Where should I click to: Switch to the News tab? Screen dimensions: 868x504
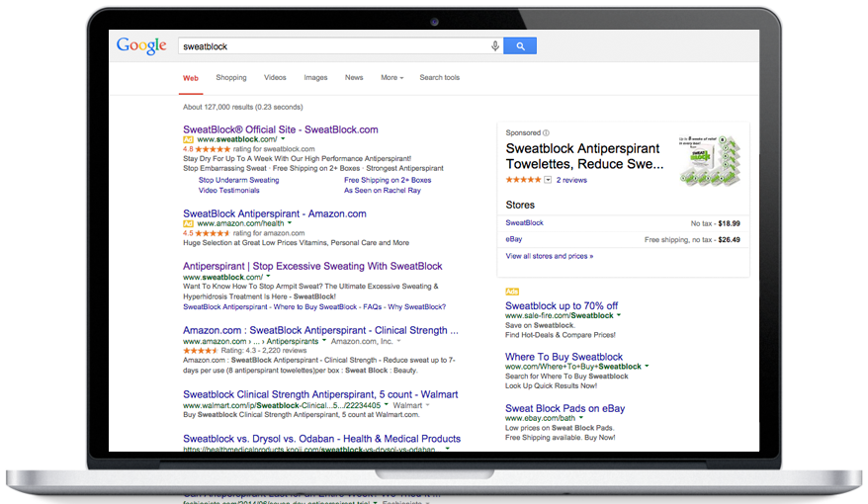coord(354,77)
